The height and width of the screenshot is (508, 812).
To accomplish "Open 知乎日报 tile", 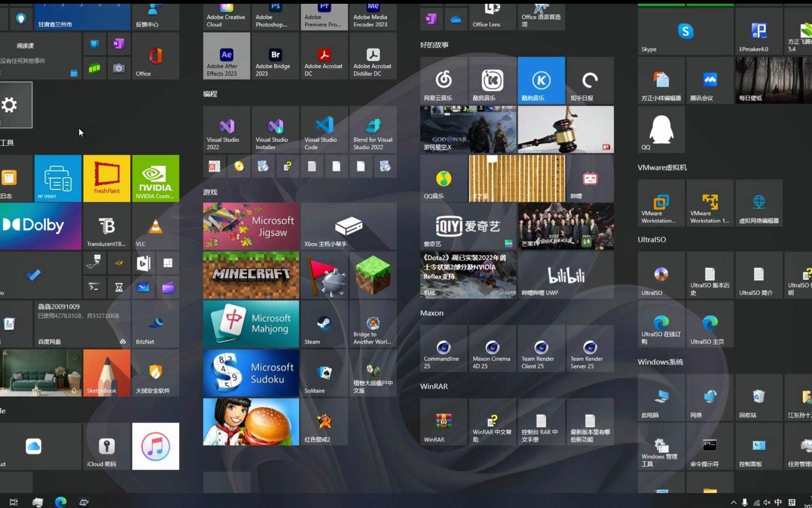I will pos(590,80).
